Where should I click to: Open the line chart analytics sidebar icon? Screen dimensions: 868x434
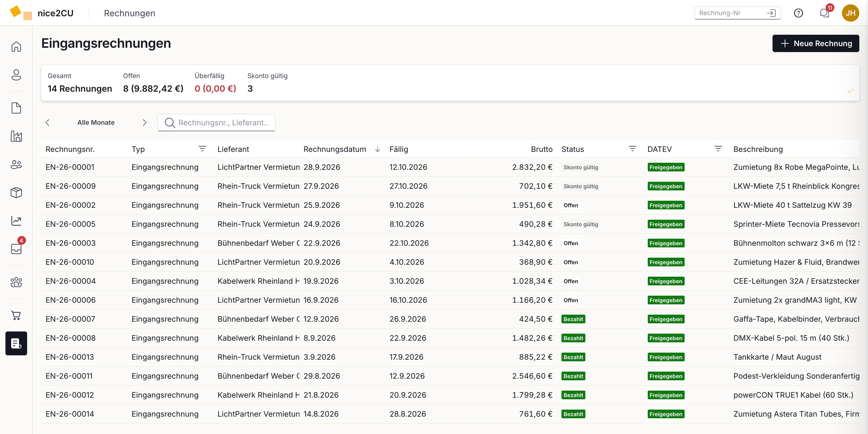point(16,221)
